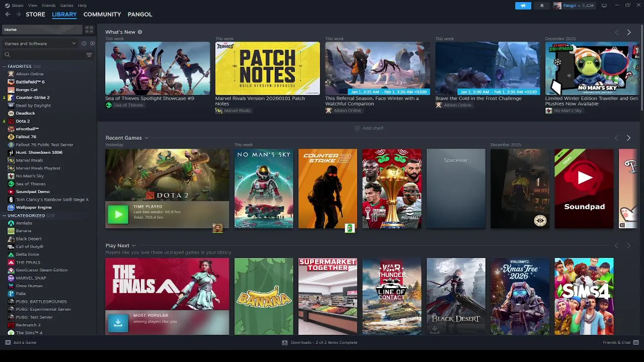Go to the COMMUNITY tab
This screenshot has height=362, width=644.
(x=102, y=14)
